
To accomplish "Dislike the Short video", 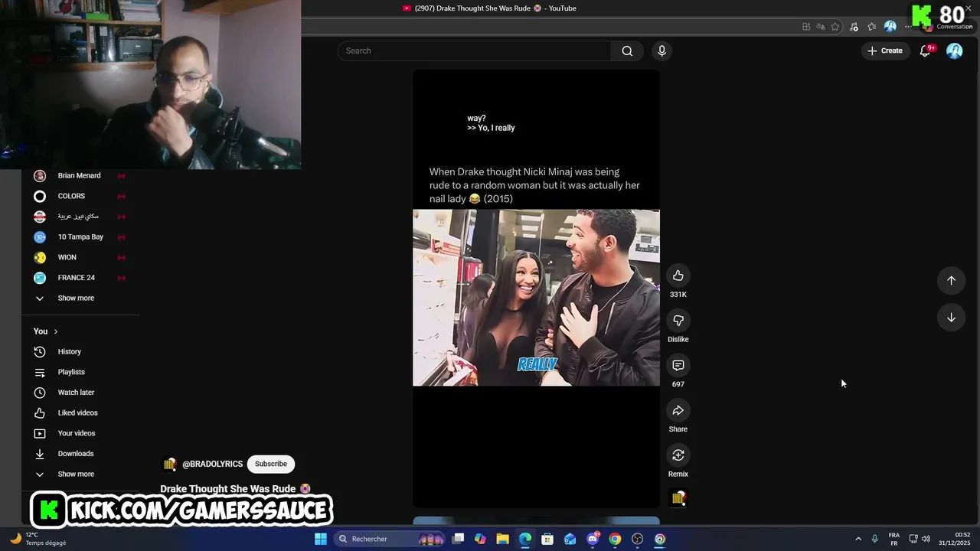I will pyautogui.click(x=678, y=321).
